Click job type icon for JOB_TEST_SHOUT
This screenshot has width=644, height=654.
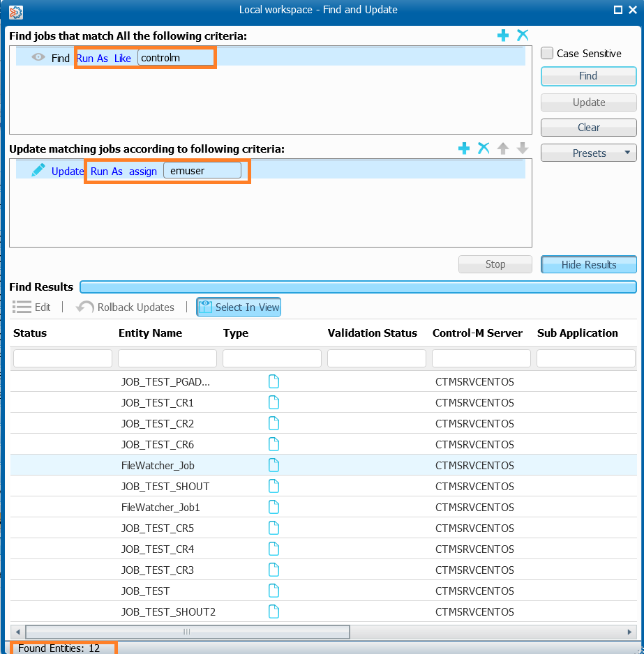pyautogui.click(x=274, y=486)
